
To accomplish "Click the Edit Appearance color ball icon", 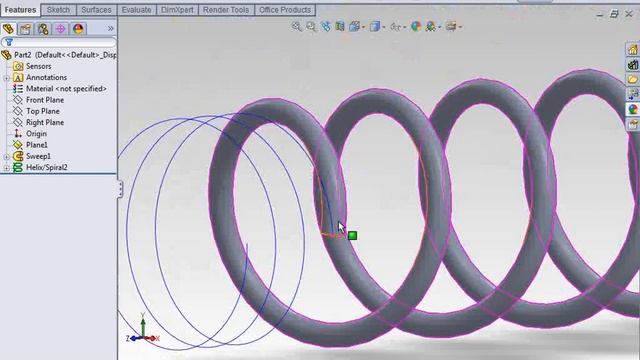I will pyautogui.click(x=416, y=27).
